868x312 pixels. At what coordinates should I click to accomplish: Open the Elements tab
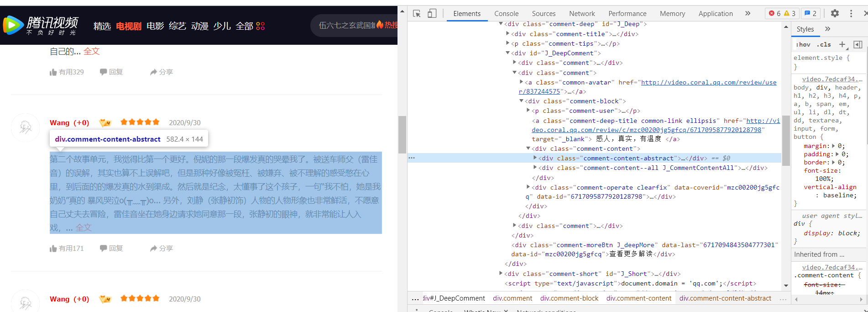[467, 14]
